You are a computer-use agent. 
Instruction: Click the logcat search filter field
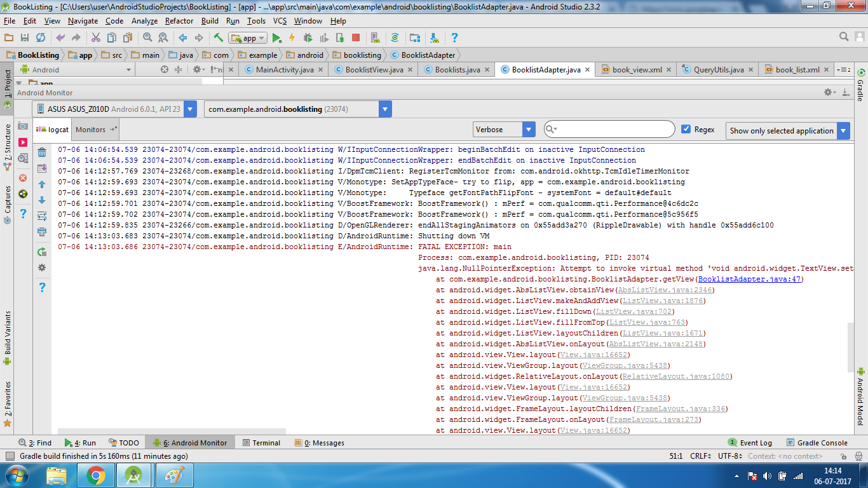[x=609, y=130]
